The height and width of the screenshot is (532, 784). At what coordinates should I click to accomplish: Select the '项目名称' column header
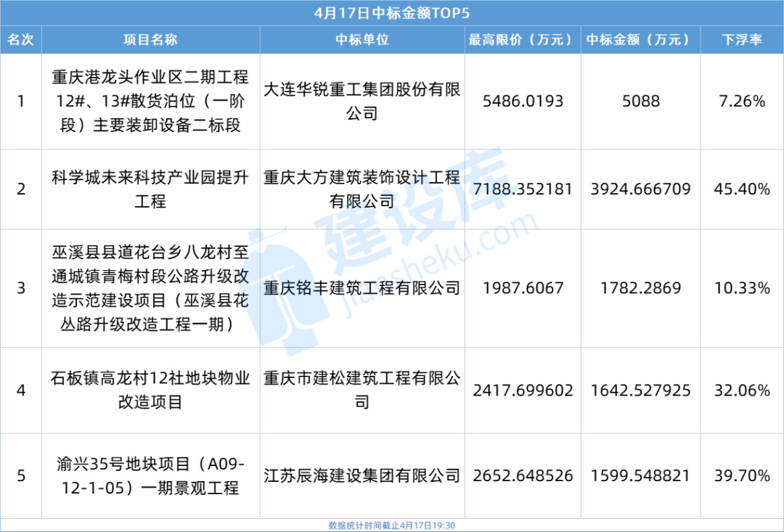150,39
